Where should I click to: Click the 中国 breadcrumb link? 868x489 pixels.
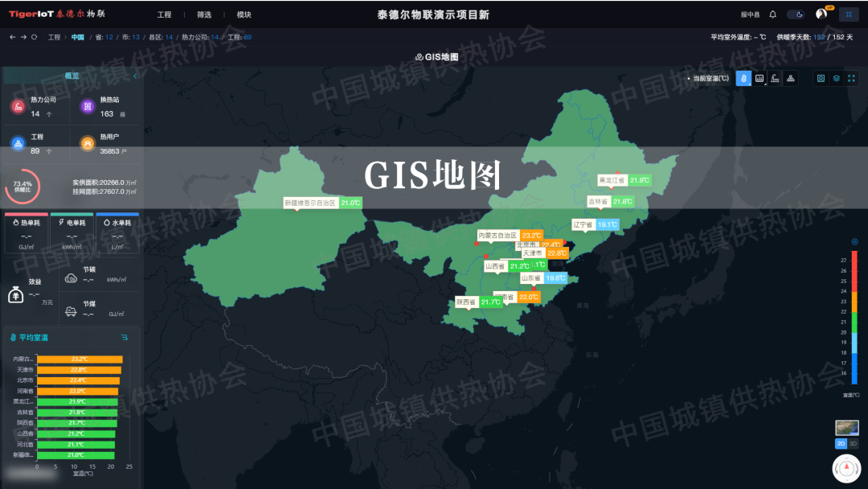[x=77, y=37]
